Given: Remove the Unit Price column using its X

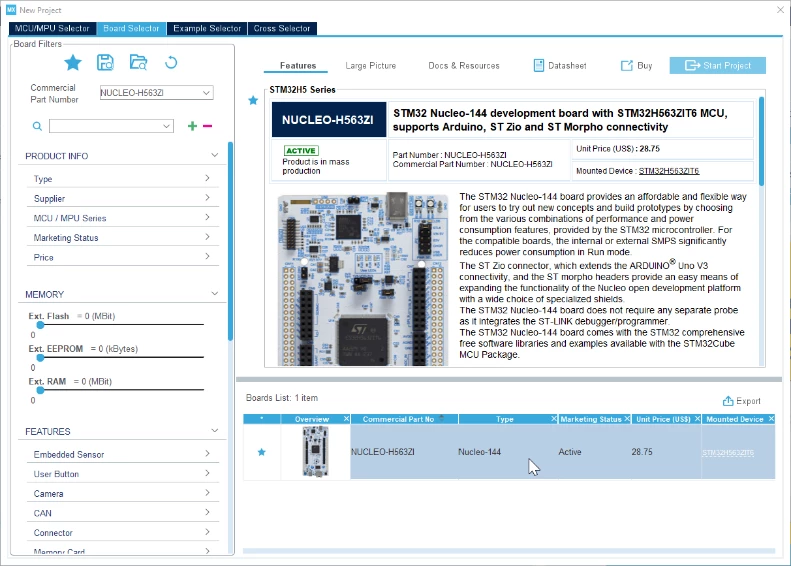Looking at the screenshot, I should [697, 419].
